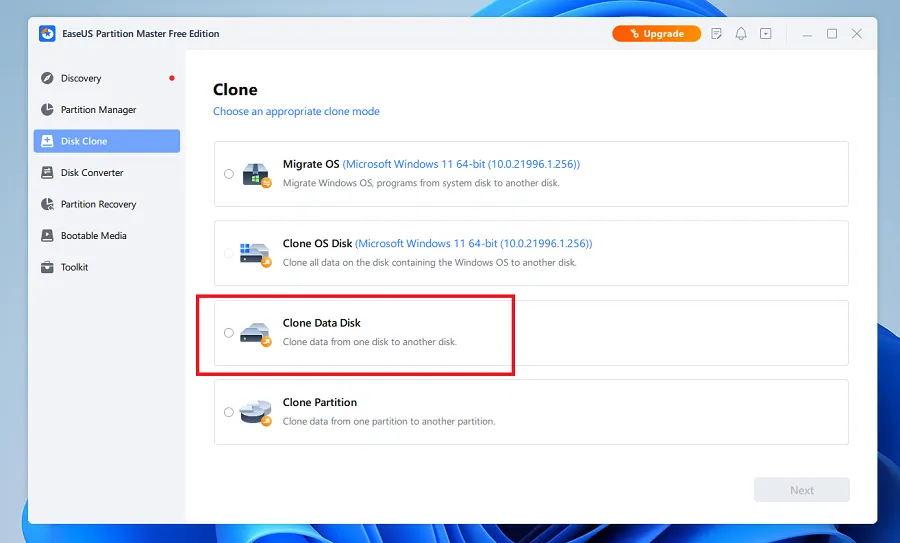
Task: Click the Clone OS Disk title text
Action: point(317,243)
